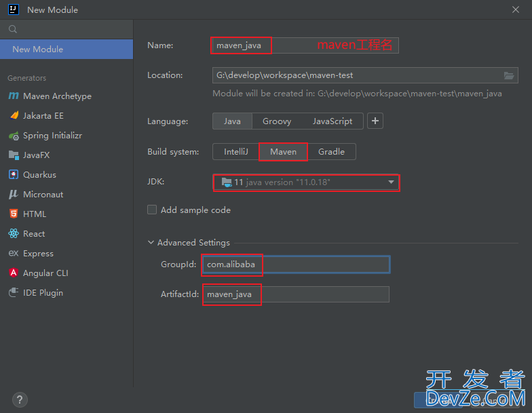The image size is (532, 413).
Task: Pick the HTML generator icon
Action: [14, 214]
